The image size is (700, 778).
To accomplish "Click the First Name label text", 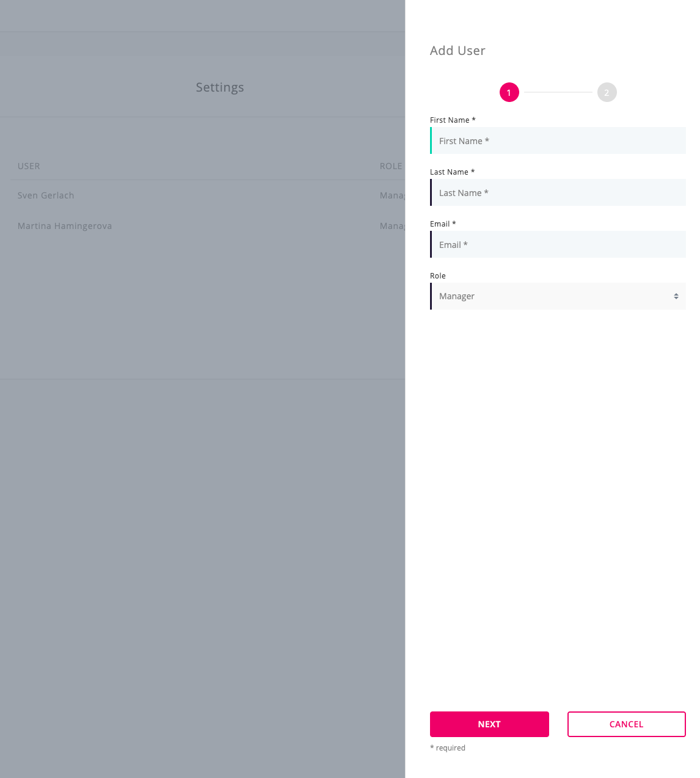I will pyautogui.click(x=453, y=120).
